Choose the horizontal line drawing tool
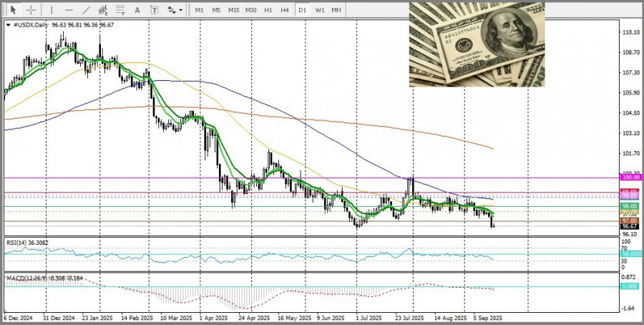 [x=69, y=10]
